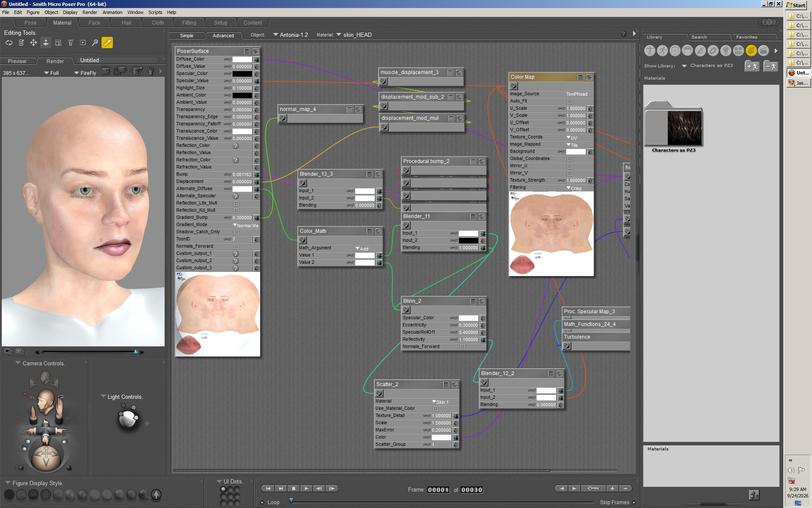The width and height of the screenshot is (812, 508).
Task: Click the Play button in animation controls
Action: pyautogui.click(x=306, y=489)
